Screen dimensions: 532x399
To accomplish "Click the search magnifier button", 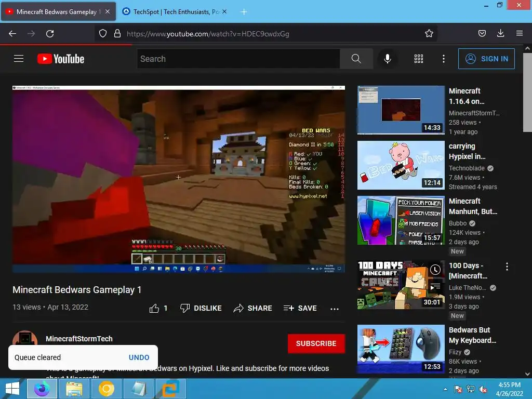I will pyautogui.click(x=356, y=59).
